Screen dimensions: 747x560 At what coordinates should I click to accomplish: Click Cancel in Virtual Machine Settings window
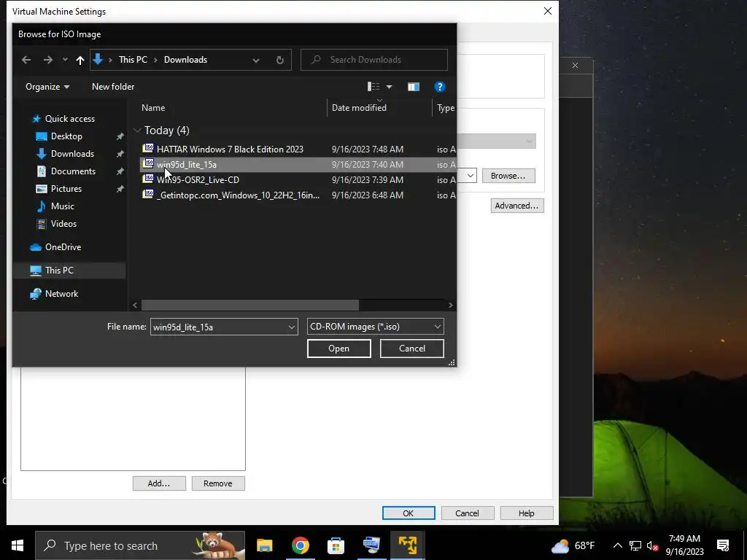pos(468,513)
